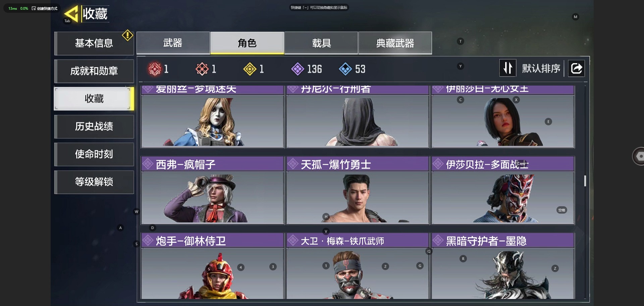Select the yellow diamond rarity filter icon

pos(250,69)
